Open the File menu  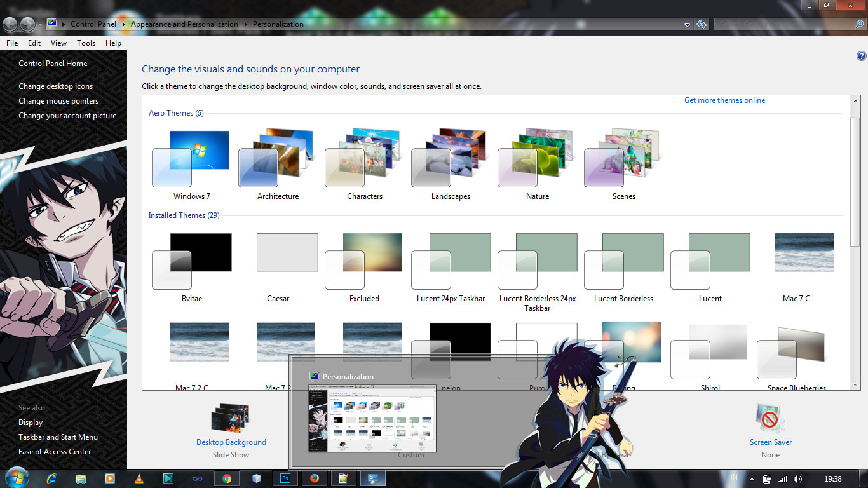(x=12, y=43)
